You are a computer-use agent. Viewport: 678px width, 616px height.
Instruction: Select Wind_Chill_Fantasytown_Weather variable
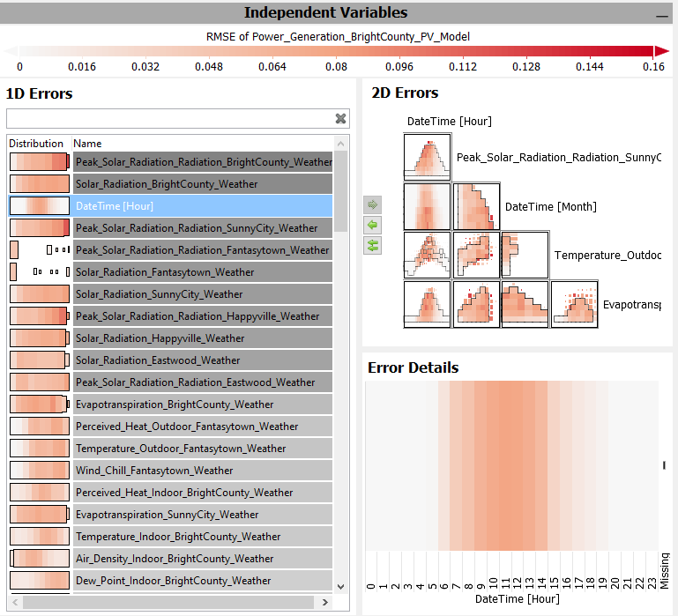pos(154,471)
